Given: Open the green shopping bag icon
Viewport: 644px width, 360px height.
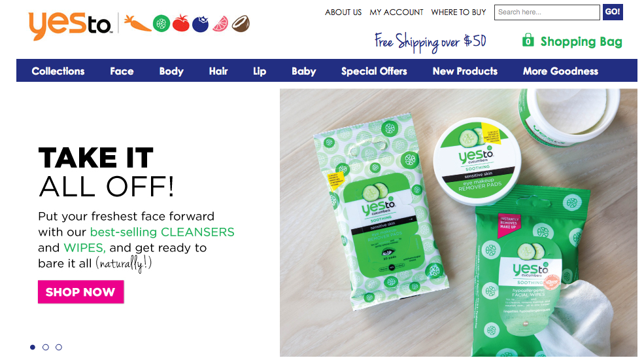Looking at the screenshot, I should [x=528, y=41].
